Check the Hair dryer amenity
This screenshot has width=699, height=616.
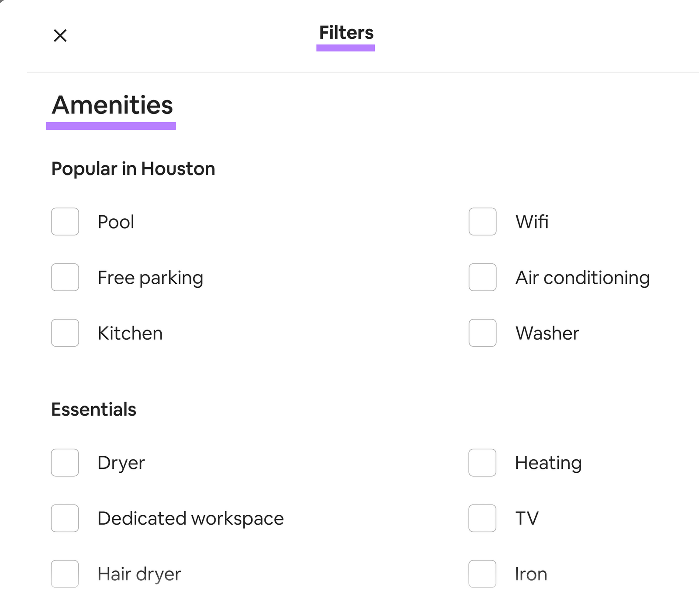pyautogui.click(x=64, y=574)
